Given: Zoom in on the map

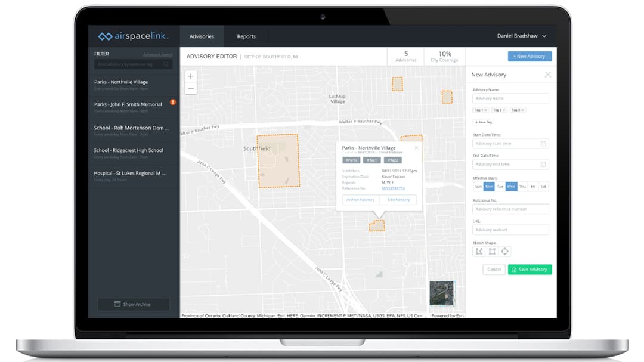Looking at the screenshot, I should click(x=191, y=76).
